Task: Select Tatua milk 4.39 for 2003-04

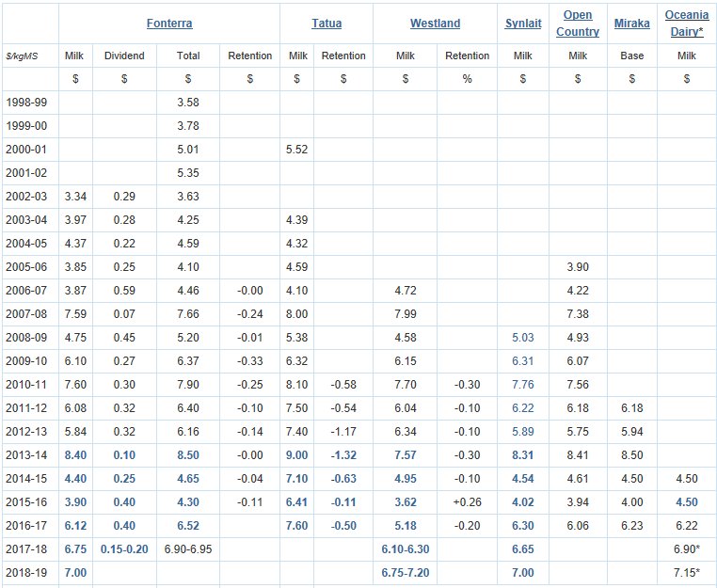Action: tap(296, 220)
